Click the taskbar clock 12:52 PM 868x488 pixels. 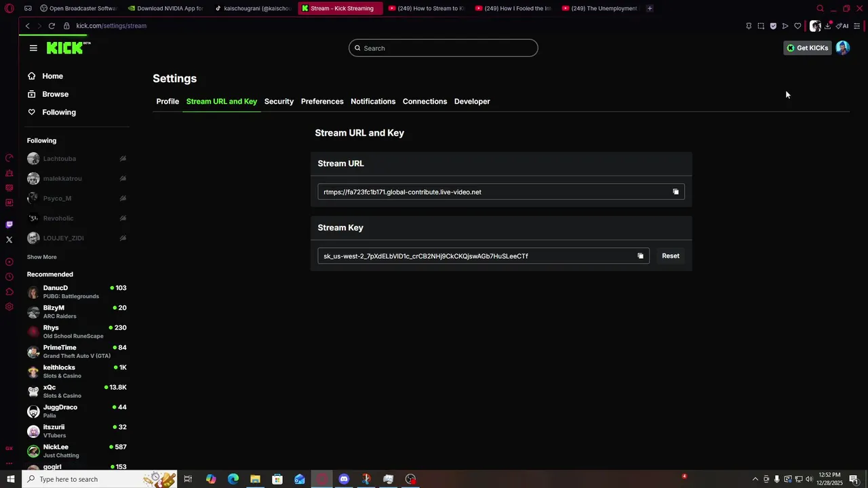pyautogui.click(x=829, y=479)
